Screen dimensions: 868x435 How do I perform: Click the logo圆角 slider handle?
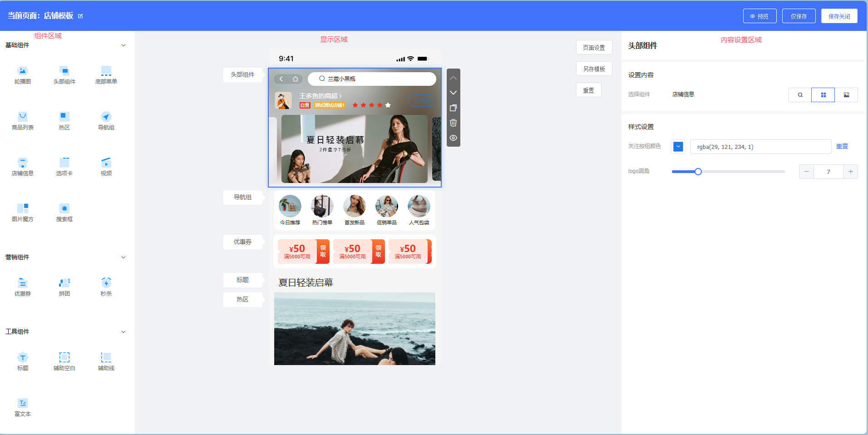698,172
